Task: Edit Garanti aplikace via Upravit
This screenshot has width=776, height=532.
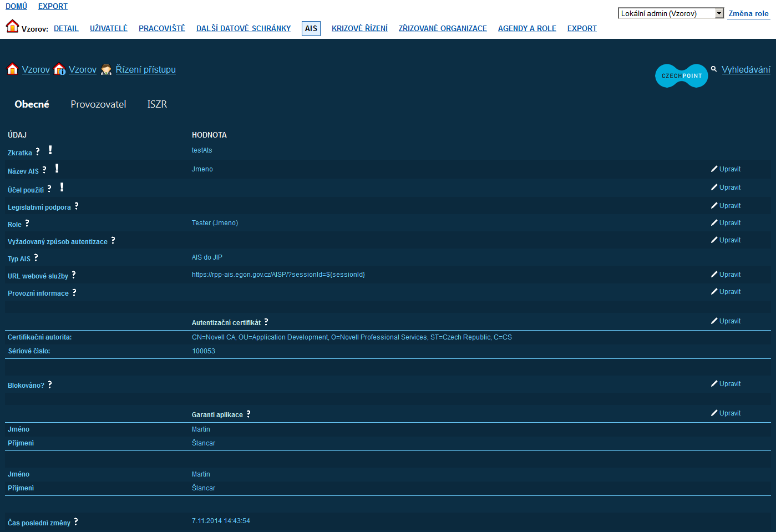Action: coord(726,413)
